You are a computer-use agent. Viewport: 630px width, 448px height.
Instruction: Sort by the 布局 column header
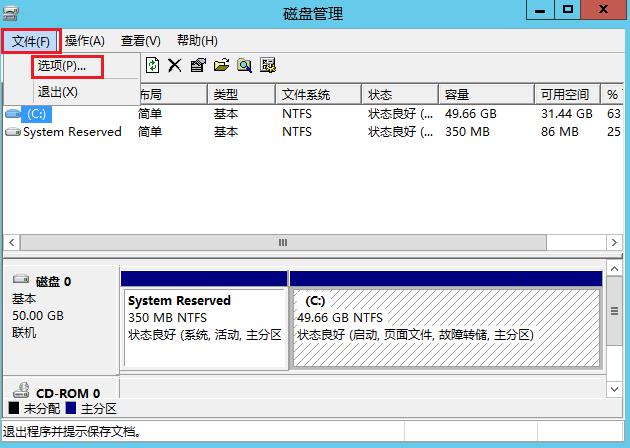[174, 94]
